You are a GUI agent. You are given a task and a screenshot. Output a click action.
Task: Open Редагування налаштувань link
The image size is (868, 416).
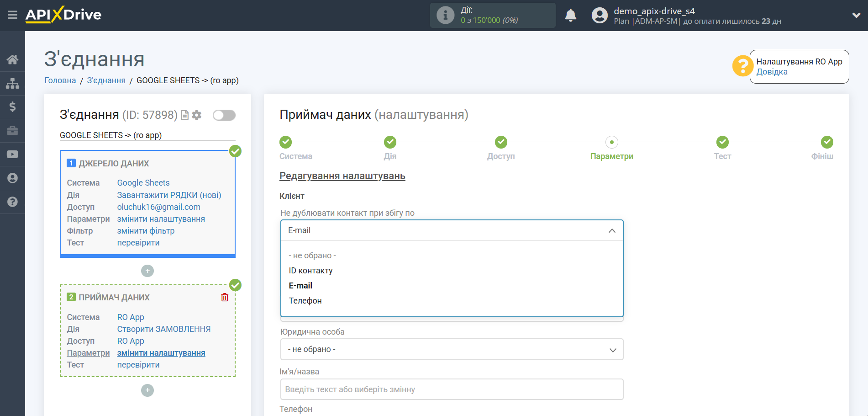pyautogui.click(x=342, y=176)
